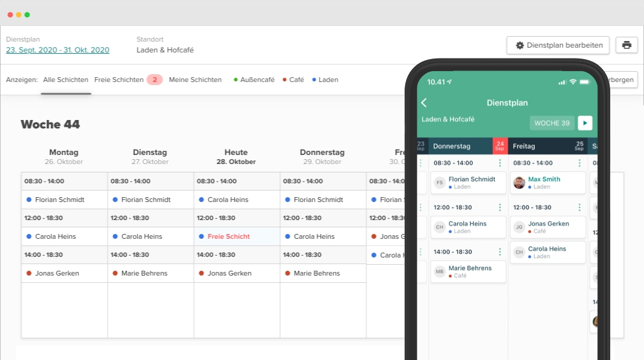Click the print icon button
Viewport: 644px width, 360px height.
point(627,45)
